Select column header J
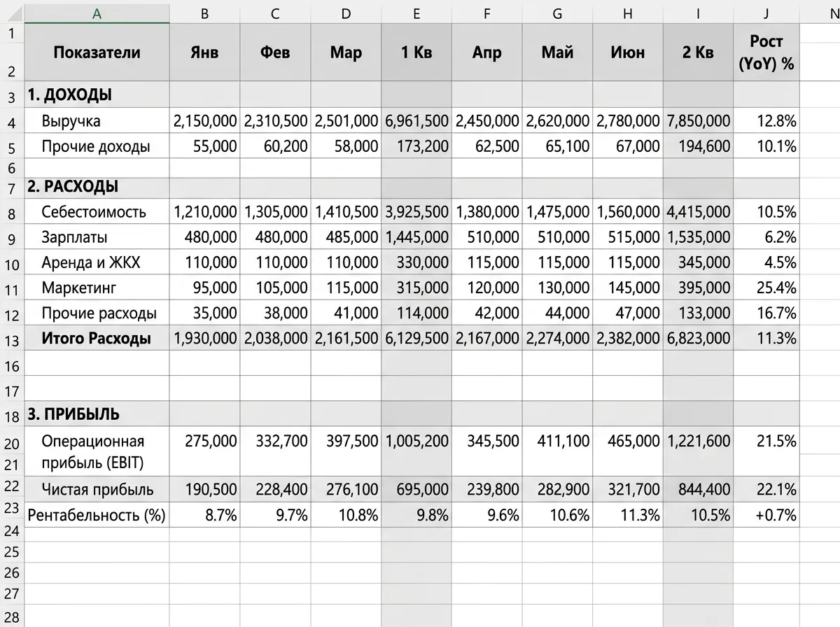This screenshot has width=840, height=627. click(766, 13)
